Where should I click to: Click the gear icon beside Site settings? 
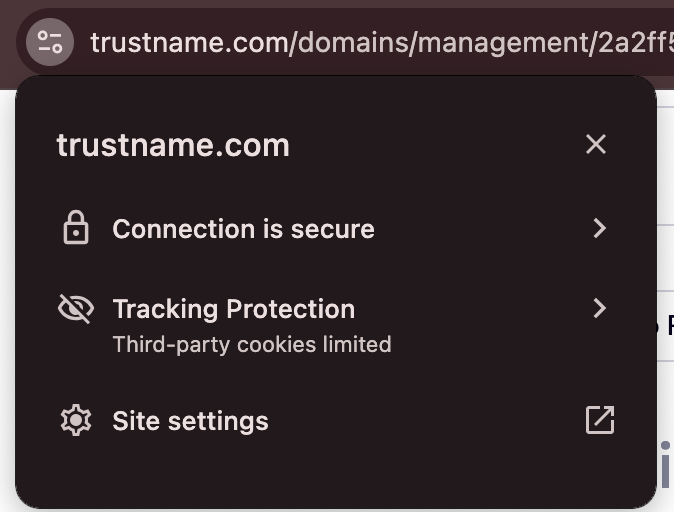76,420
